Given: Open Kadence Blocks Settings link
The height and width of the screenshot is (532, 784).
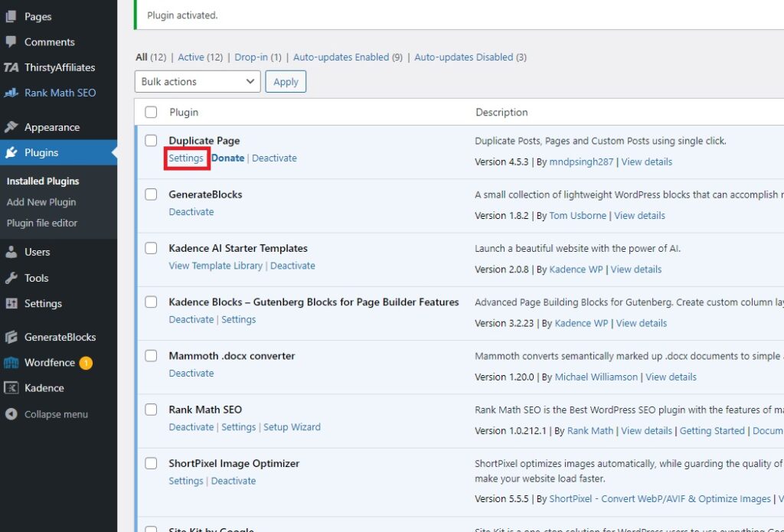Looking at the screenshot, I should 239,319.
